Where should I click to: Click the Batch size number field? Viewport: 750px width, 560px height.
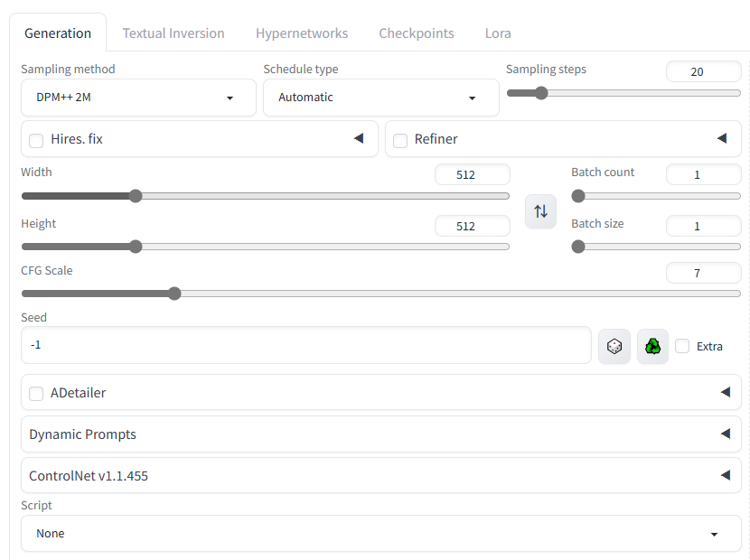[x=704, y=226]
